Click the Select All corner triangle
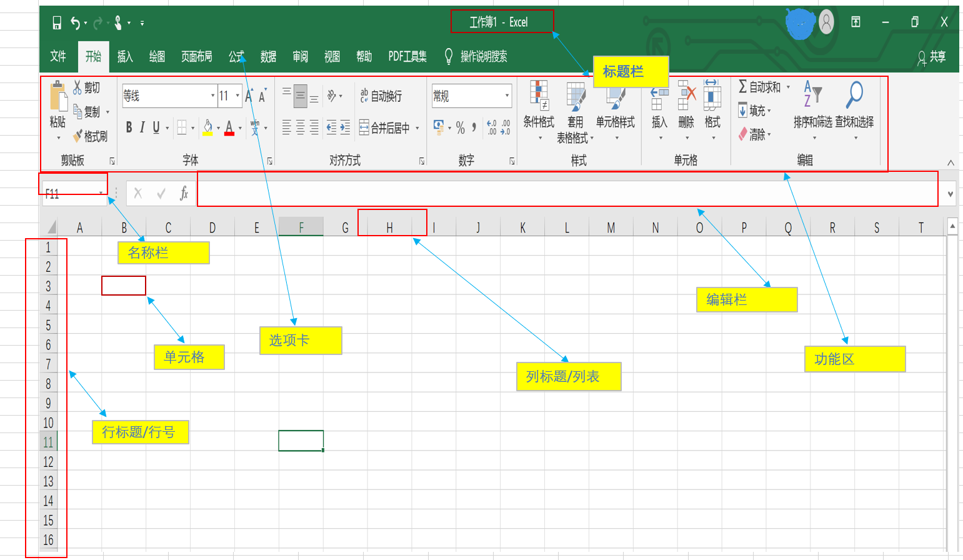The height and width of the screenshot is (560, 963). point(52,227)
